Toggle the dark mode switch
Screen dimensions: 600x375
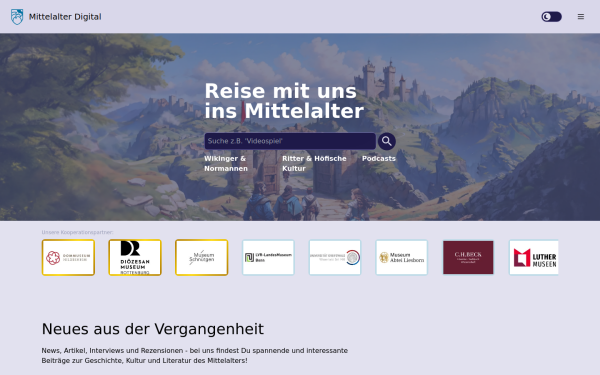[551, 17]
